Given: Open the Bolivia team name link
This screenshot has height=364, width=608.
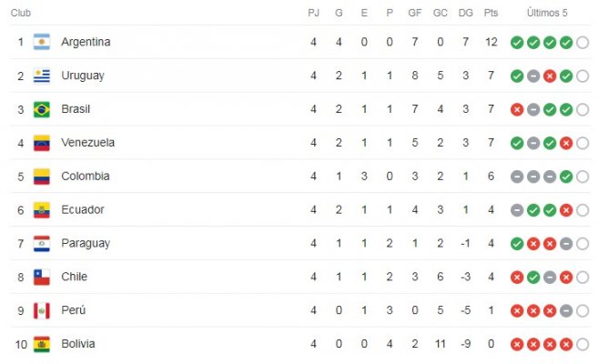Looking at the screenshot, I should [x=78, y=344].
